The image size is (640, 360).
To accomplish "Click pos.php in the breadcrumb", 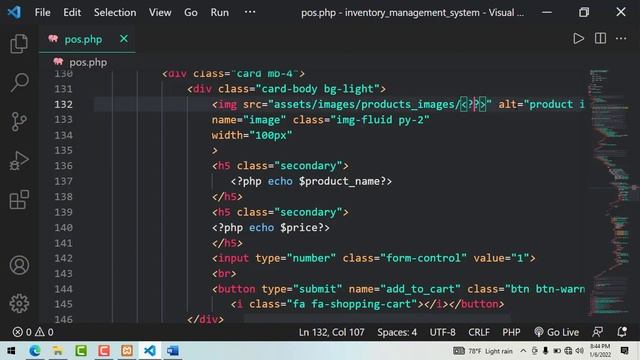I will [x=88, y=62].
